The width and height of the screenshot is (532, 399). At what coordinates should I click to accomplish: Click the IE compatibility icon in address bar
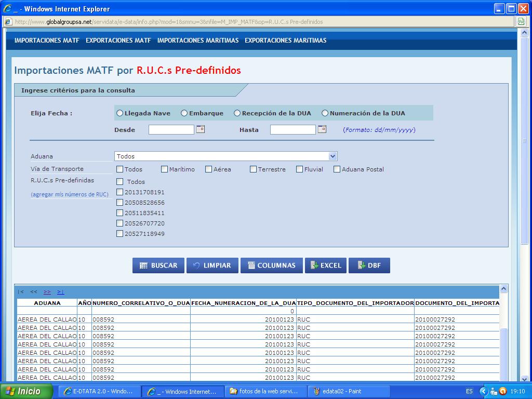click(521, 22)
